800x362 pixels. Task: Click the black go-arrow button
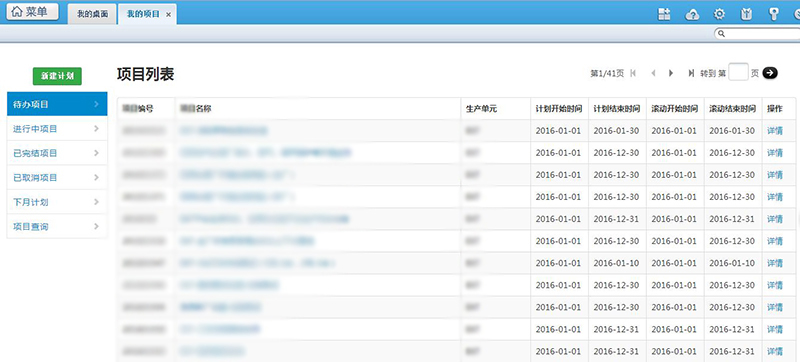click(x=770, y=73)
